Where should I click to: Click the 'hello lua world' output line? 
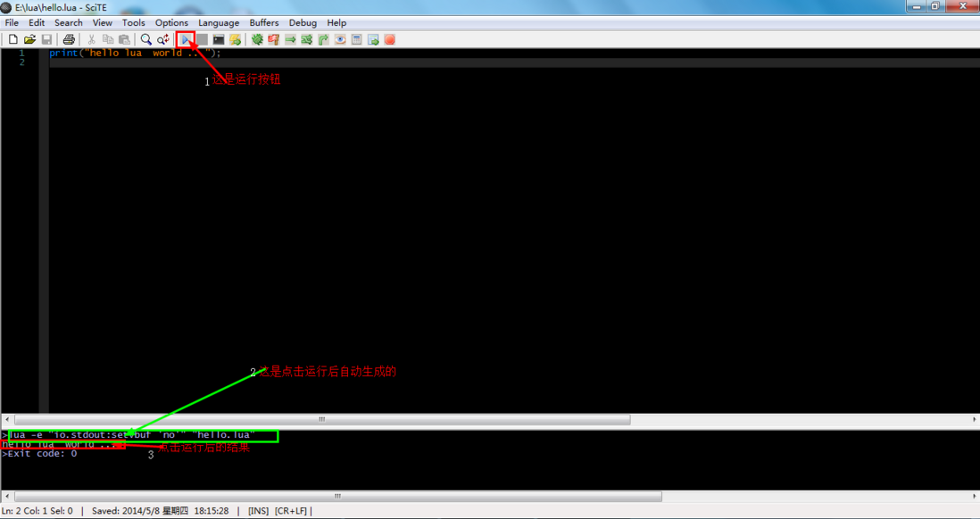pyautogui.click(x=60, y=445)
